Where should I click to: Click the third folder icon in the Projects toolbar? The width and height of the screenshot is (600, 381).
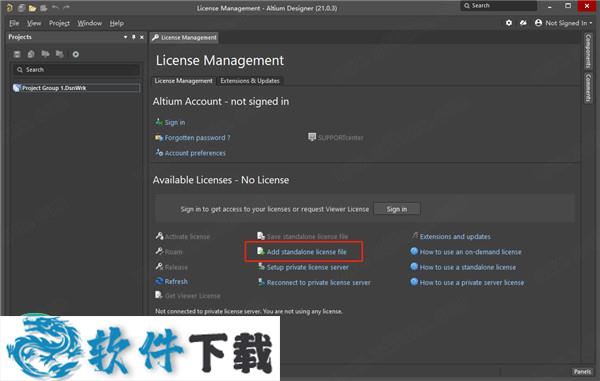[45, 54]
